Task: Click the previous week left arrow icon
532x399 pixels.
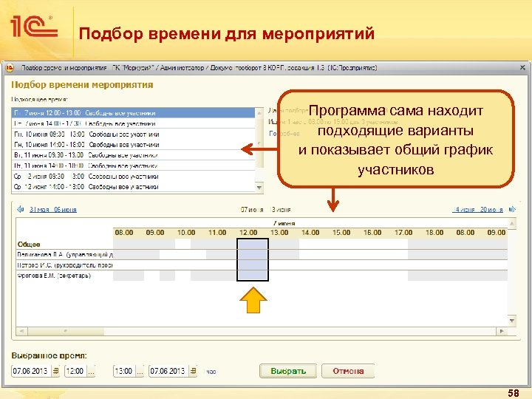Action: [x=21, y=209]
